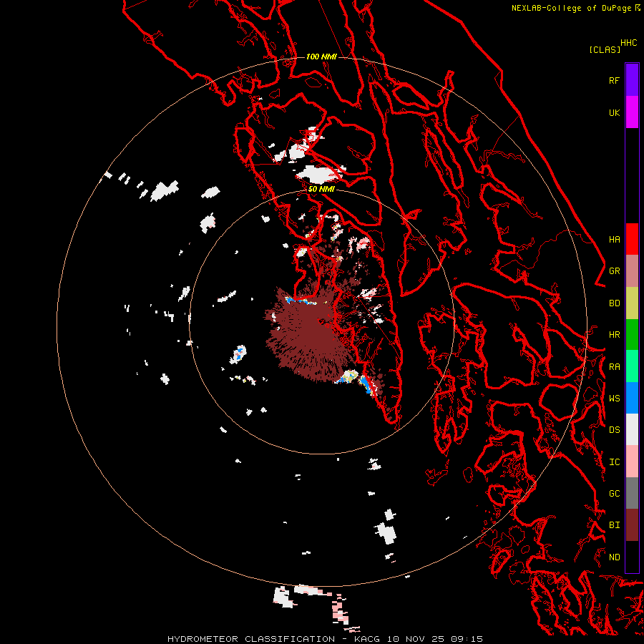Screen dimensions: 644x644
Task: Click the UK magenta color swatch
Action: (632, 112)
